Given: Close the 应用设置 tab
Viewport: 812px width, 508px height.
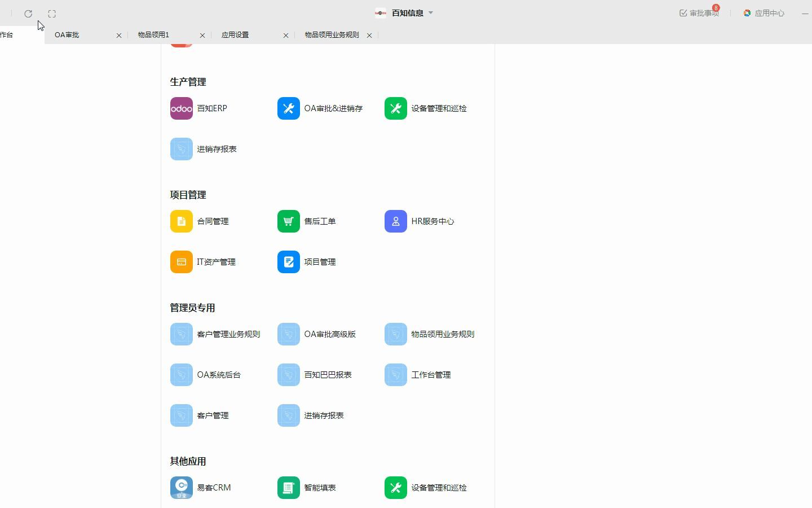Looking at the screenshot, I should pos(286,36).
